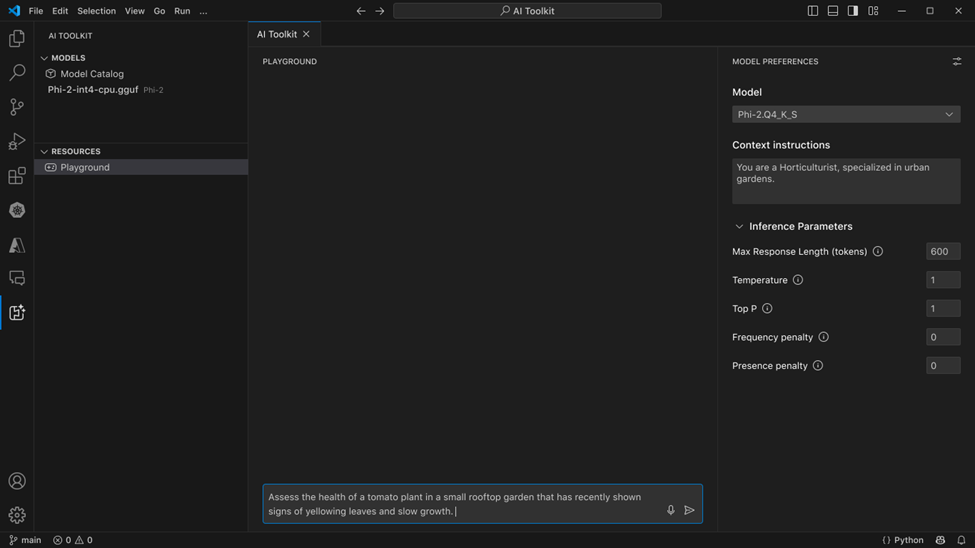Click the Frequency penalty value field
Viewport: 975px width, 548px height.
tap(943, 337)
